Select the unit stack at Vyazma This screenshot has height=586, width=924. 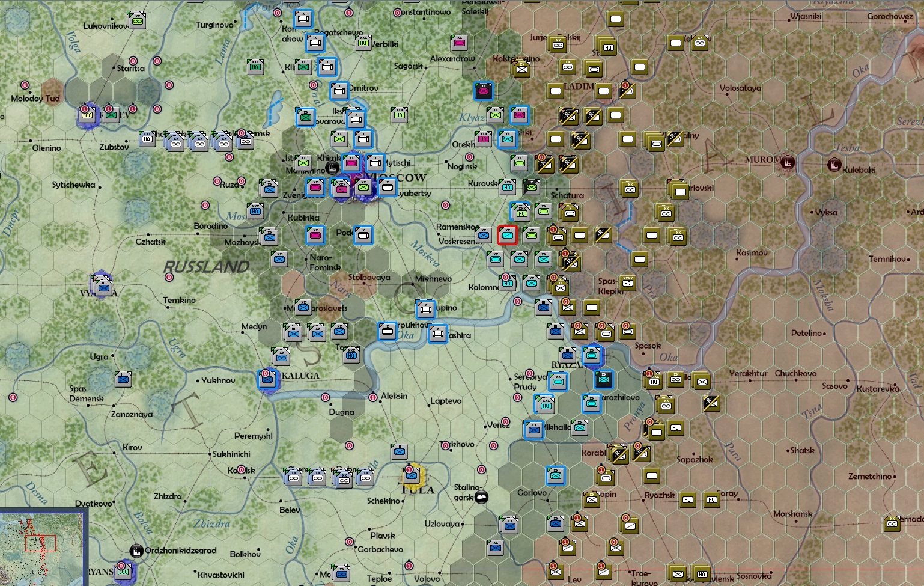(x=103, y=285)
